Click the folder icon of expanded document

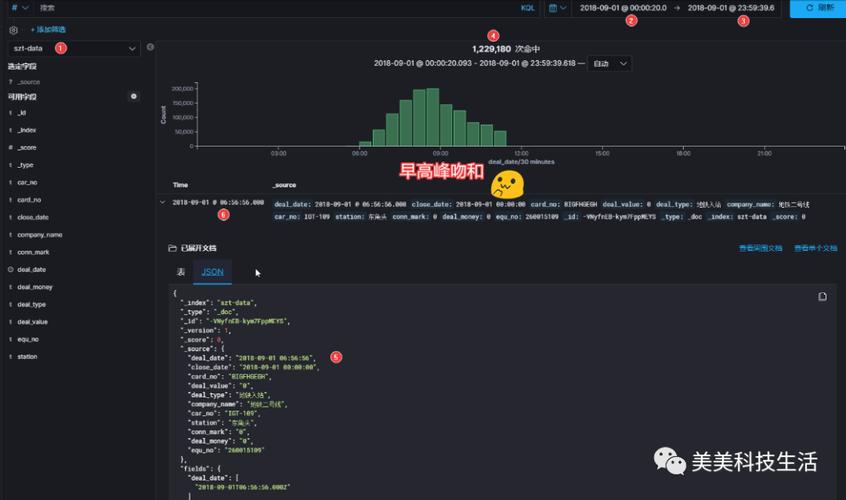[x=172, y=248]
